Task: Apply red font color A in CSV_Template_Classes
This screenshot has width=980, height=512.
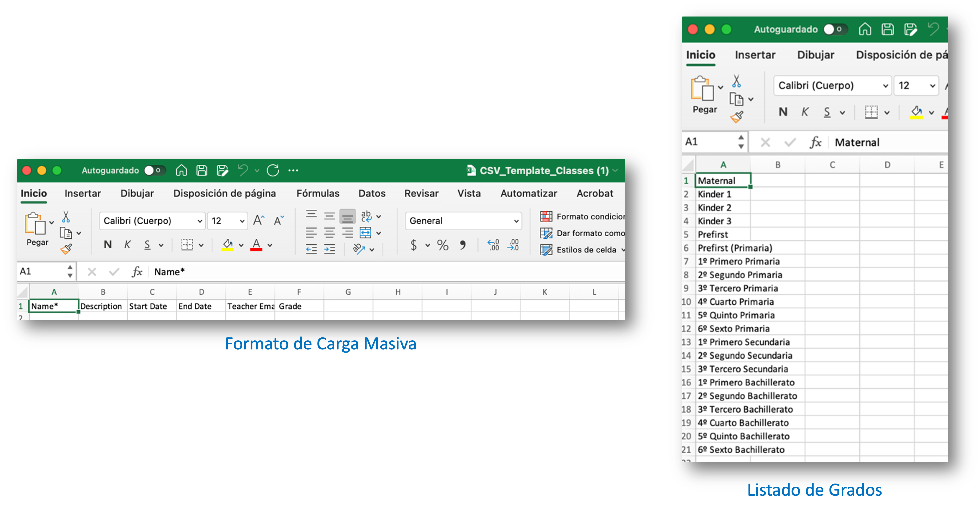Action: pos(256,245)
